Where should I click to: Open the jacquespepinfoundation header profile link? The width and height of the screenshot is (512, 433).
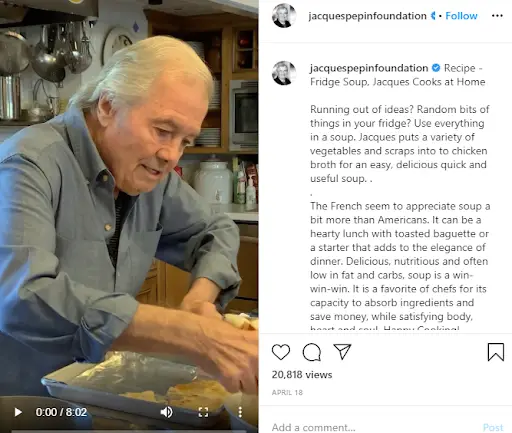[367, 16]
